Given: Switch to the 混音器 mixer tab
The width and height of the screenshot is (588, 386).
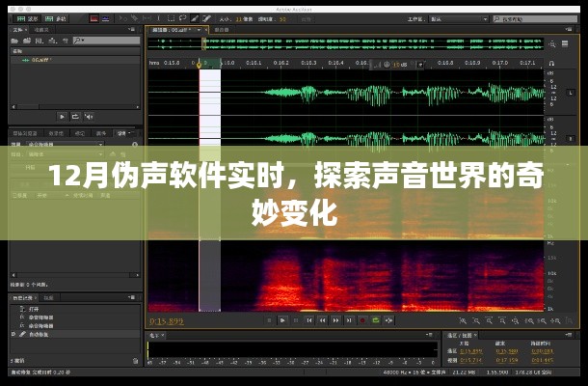Looking at the screenshot, I should tap(222, 30).
